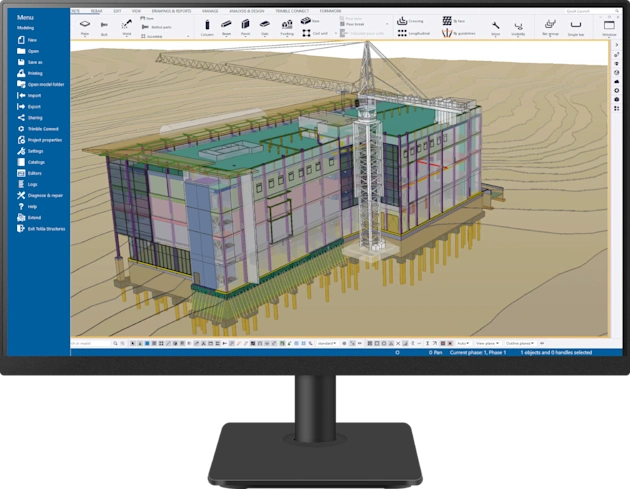Click the Search in model field
The height and width of the screenshot is (489, 630).
(91, 344)
